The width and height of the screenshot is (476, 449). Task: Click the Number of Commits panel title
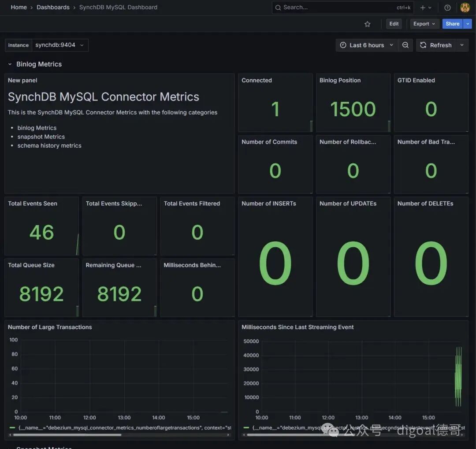[269, 142]
